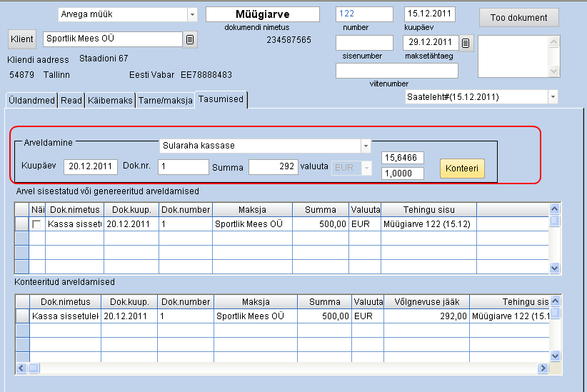Screen dimensions: 587x392
Task: Click the rate field 1,0000
Action: coord(403,174)
